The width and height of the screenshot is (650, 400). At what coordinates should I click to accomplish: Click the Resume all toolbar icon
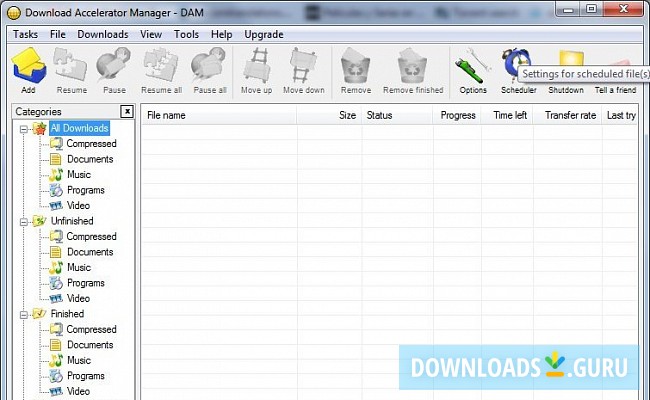pos(161,65)
